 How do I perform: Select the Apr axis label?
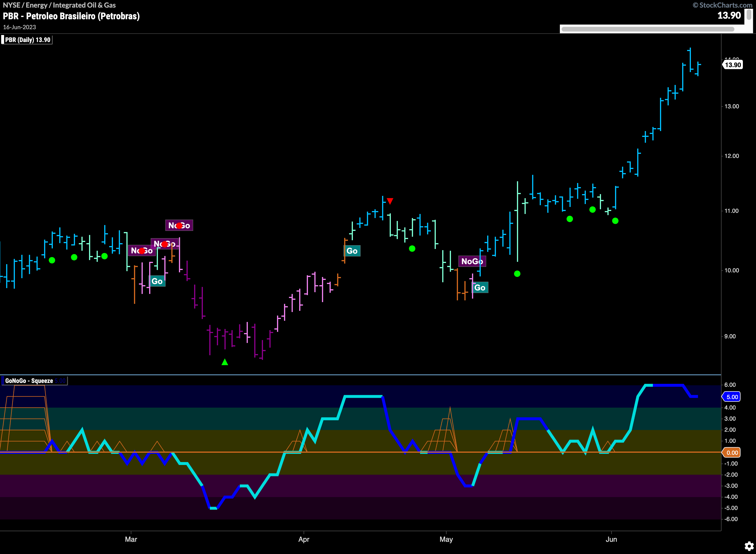(x=304, y=539)
